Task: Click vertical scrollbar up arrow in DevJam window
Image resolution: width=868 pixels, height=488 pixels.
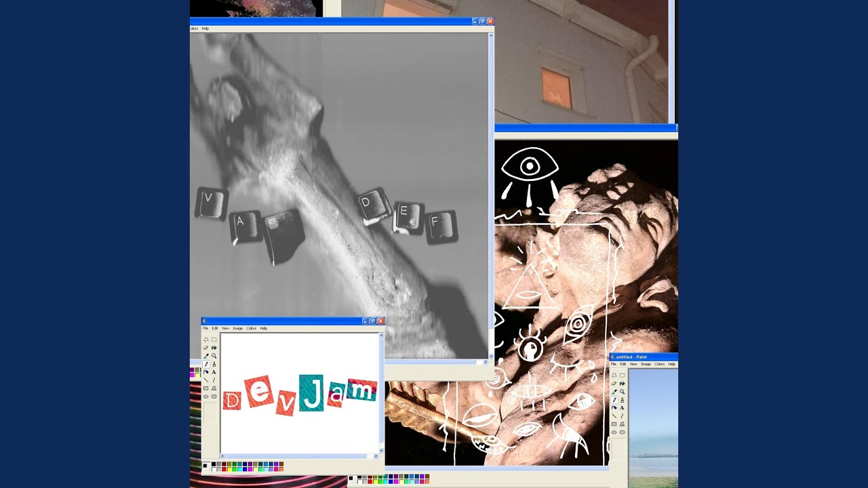Action: [381, 335]
